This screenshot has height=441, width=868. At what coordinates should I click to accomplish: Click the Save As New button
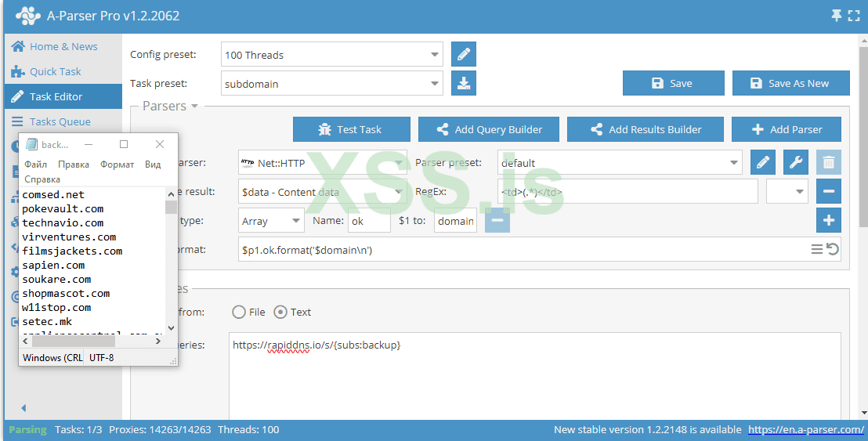(x=790, y=83)
